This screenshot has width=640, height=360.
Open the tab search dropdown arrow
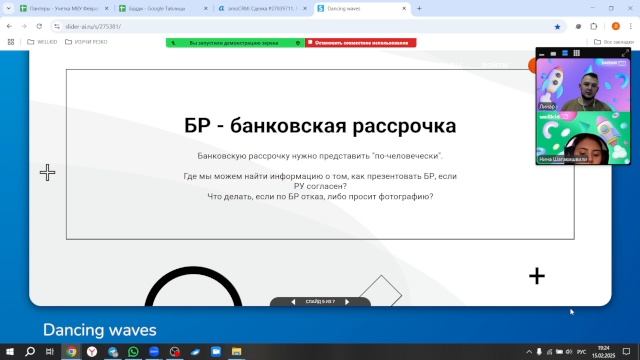tap(8, 8)
